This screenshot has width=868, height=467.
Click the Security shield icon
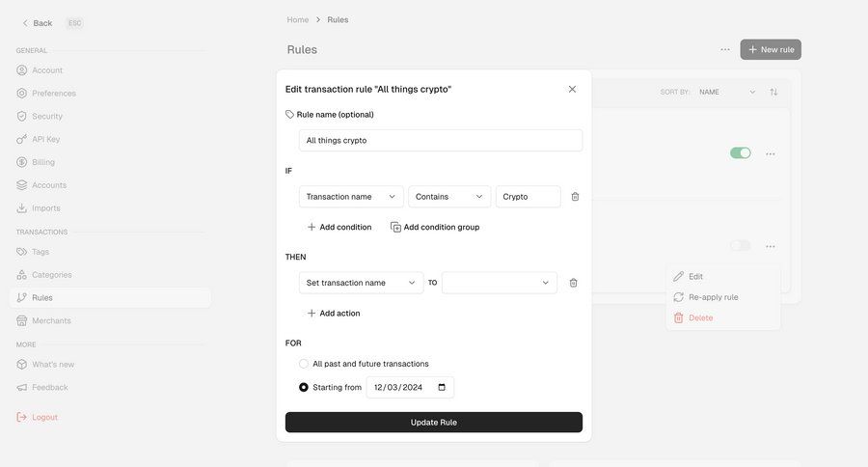21,117
